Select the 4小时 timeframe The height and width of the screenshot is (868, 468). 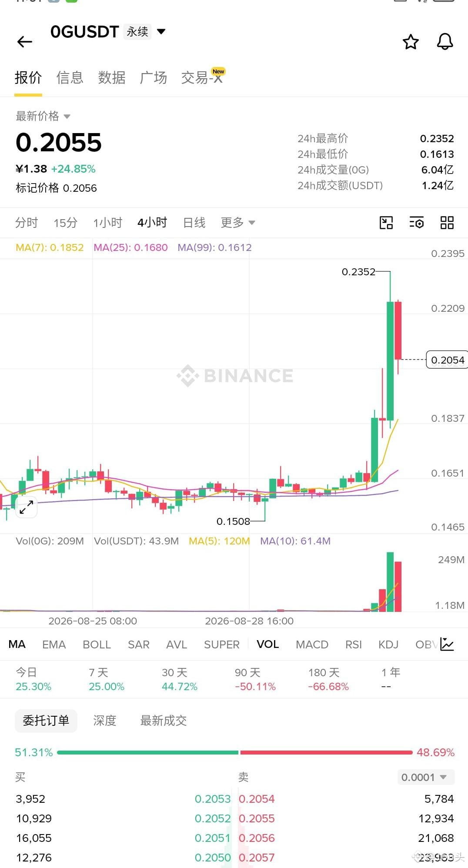(152, 223)
